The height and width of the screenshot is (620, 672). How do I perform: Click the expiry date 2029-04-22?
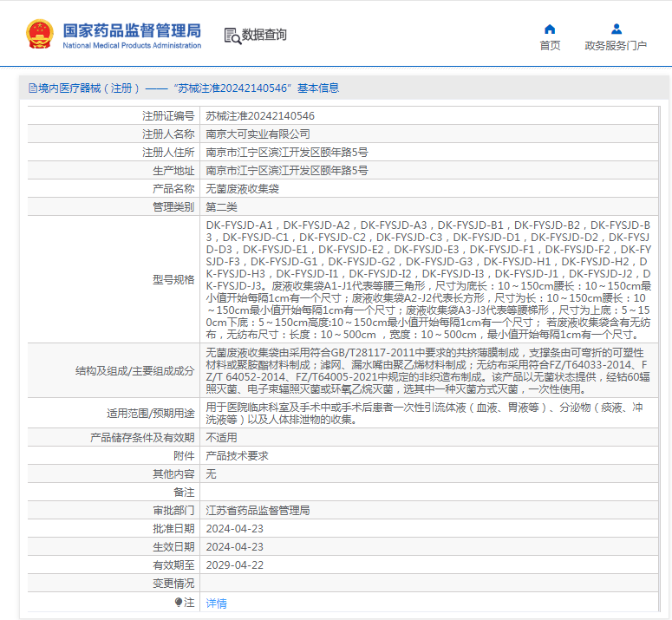(234, 565)
